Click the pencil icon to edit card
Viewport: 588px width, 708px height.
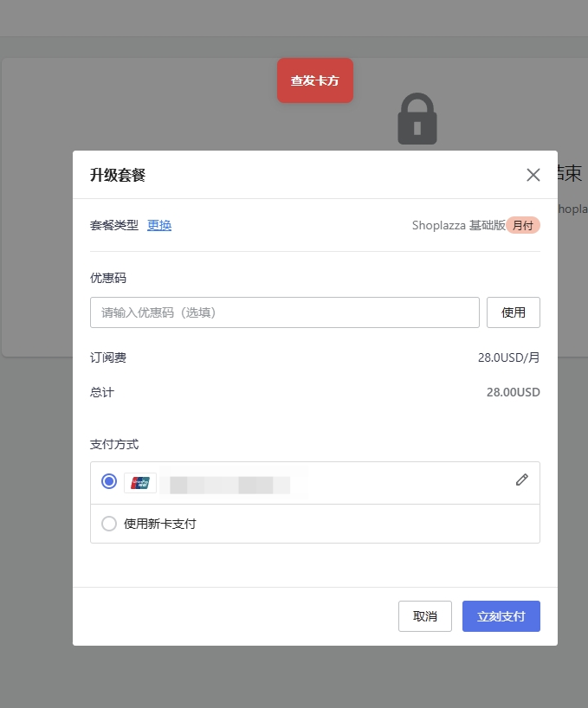coord(521,480)
